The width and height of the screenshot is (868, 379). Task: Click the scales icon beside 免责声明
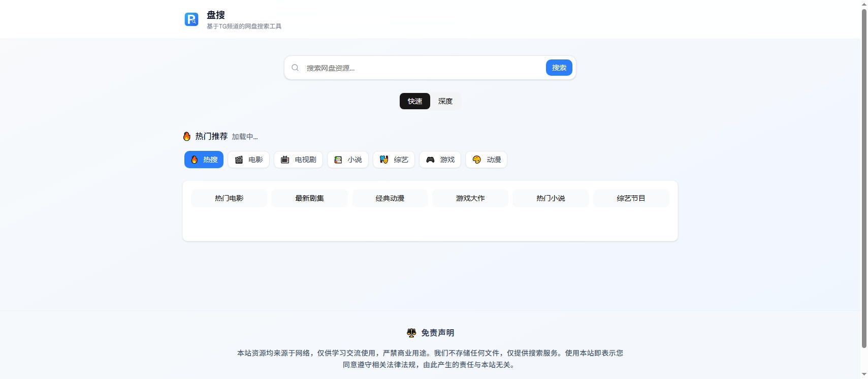coord(411,333)
